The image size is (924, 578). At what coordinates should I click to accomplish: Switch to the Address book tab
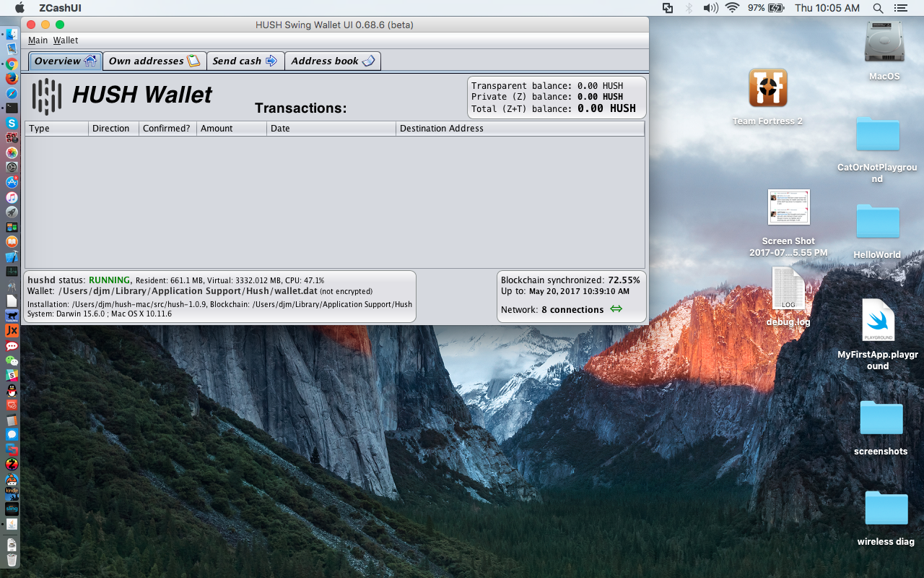[333, 61]
